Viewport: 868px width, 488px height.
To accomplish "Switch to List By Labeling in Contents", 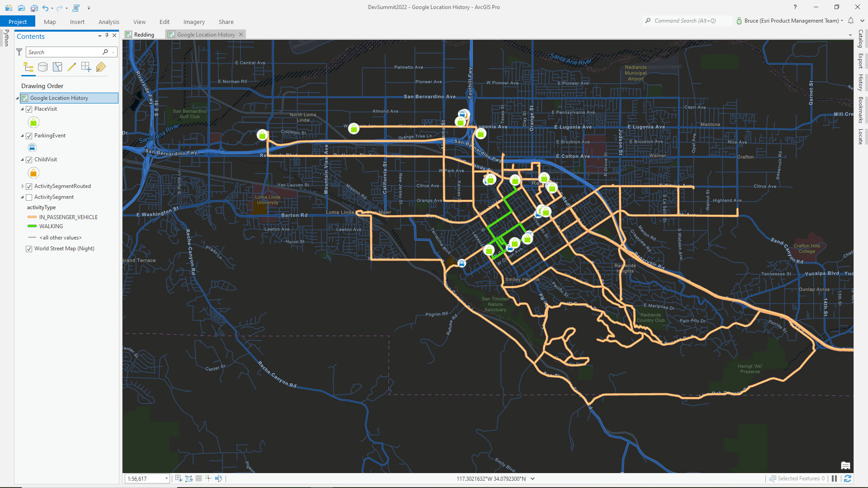I will (x=101, y=67).
